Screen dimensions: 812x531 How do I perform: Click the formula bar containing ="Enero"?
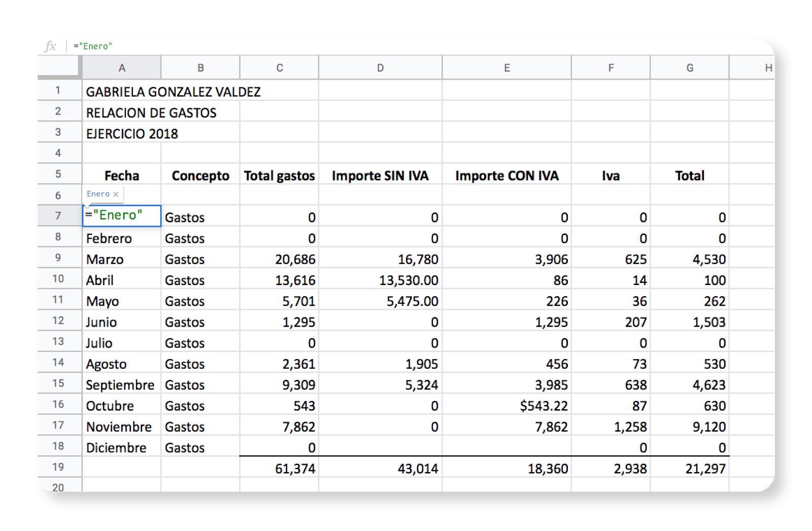(421, 46)
